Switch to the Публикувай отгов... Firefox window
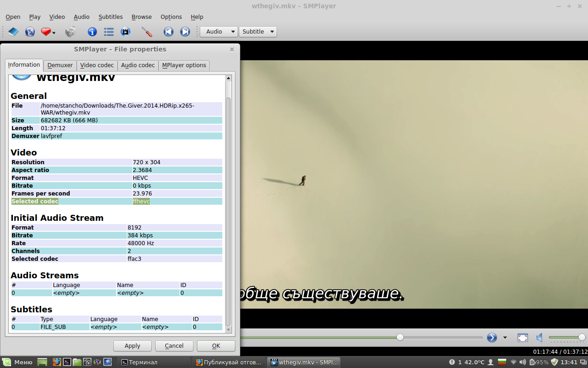588x368 pixels. coord(229,362)
